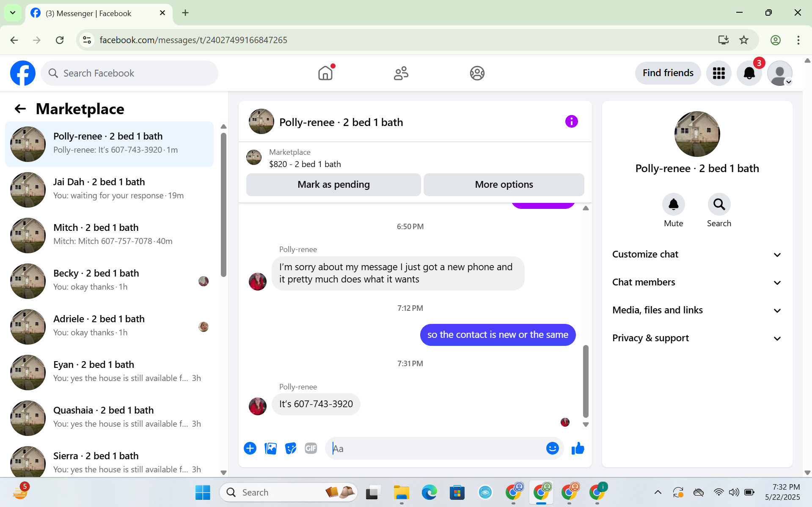The image size is (812, 507).
Task: Expand the Customize chat section
Action: 697,255
